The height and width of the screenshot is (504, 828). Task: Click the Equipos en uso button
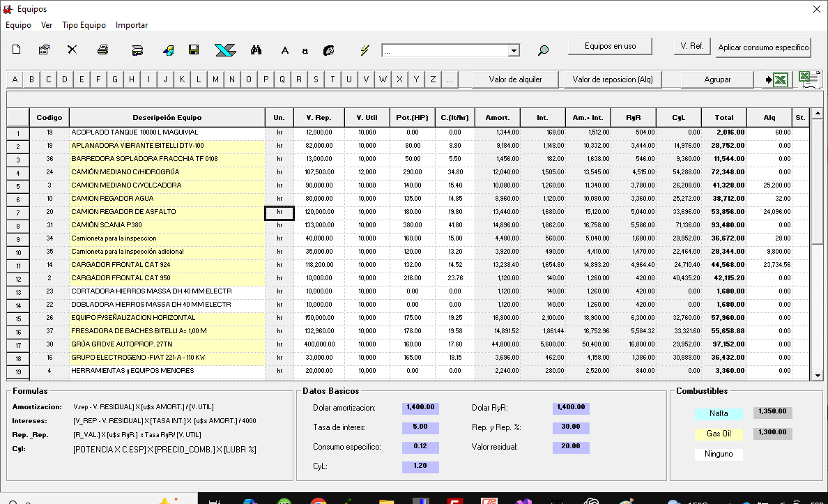click(610, 46)
